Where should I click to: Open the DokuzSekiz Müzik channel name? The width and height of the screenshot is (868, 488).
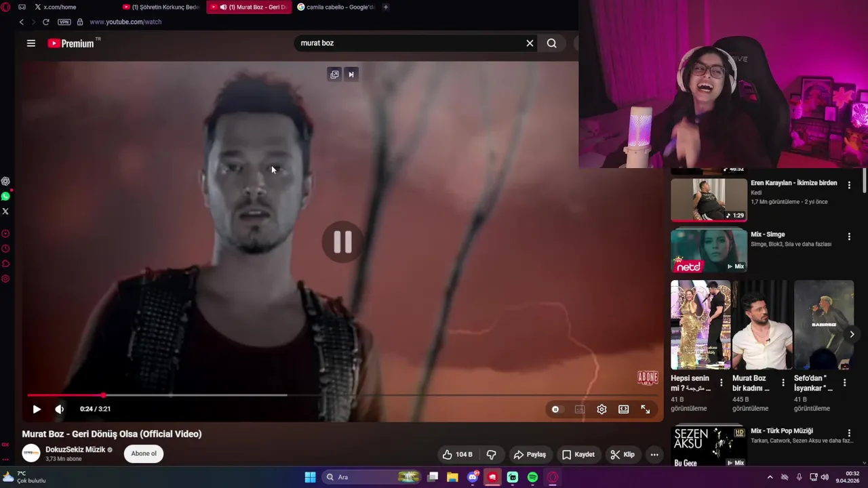(75, 449)
